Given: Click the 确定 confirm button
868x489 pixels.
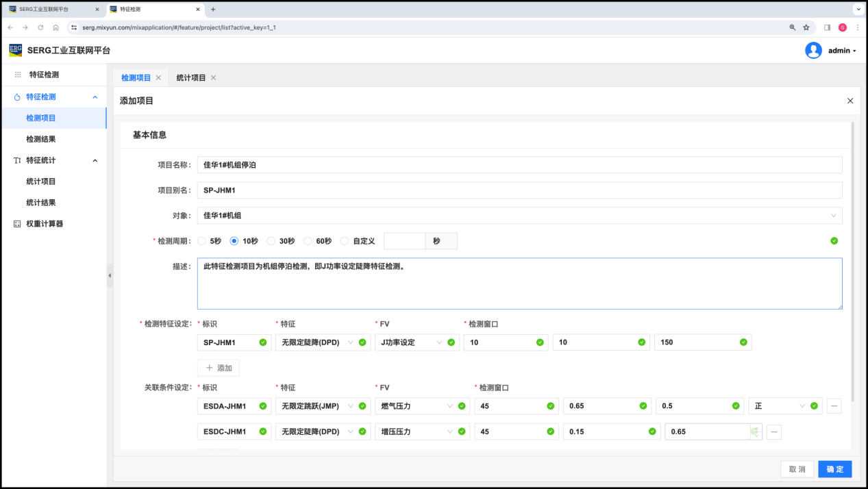Looking at the screenshot, I should pos(834,469).
